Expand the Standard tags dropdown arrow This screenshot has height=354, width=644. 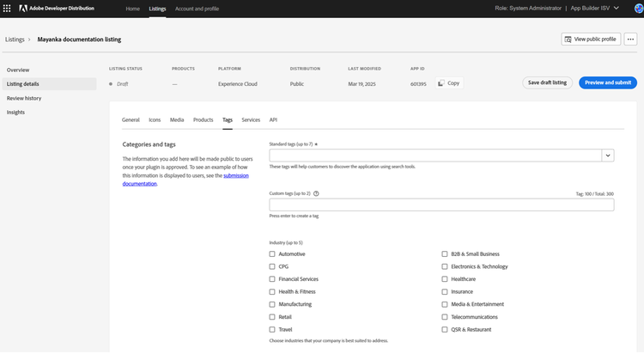click(x=607, y=156)
